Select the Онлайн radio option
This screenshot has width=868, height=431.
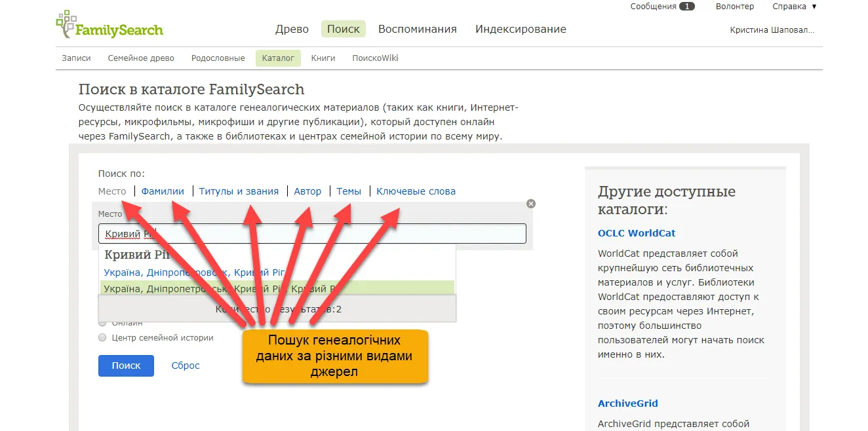click(x=102, y=322)
